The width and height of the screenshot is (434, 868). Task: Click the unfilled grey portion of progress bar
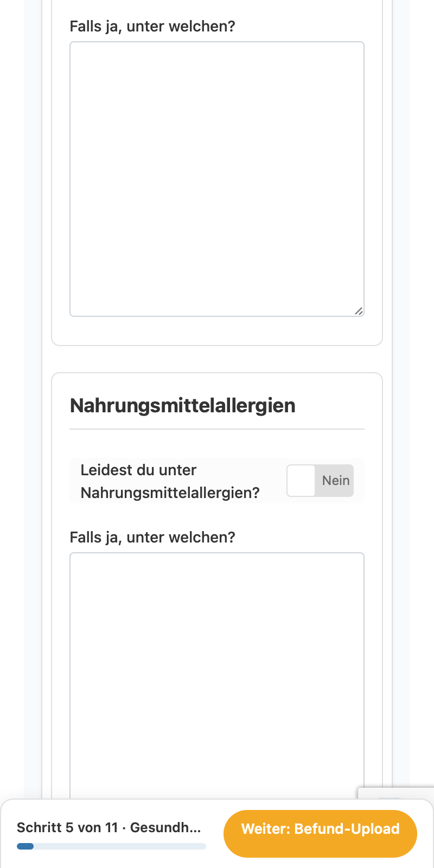coord(120,846)
